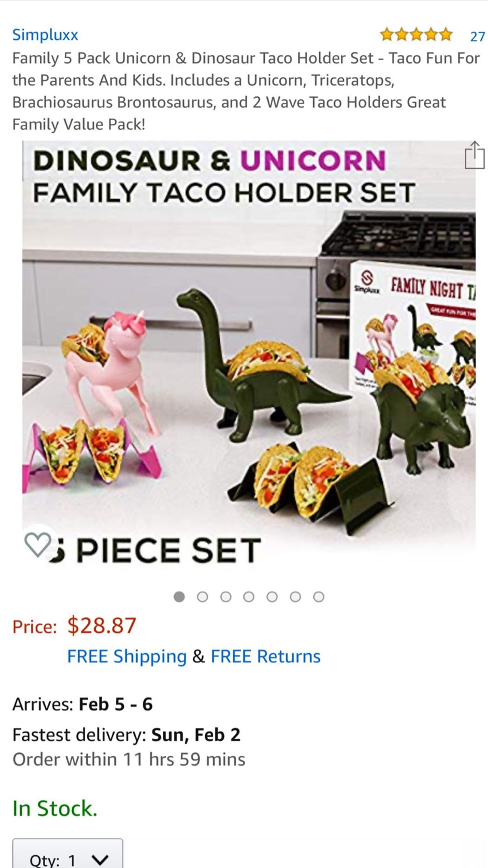Select the third image carousel dot
488x868 pixels.
(x=226, y=597)
